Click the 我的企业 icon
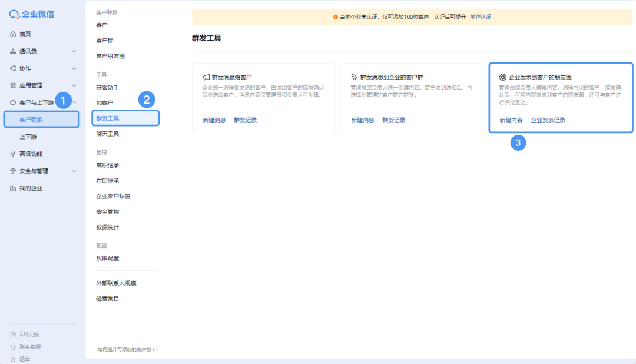The image size is (636, 364). coord(13,188)
